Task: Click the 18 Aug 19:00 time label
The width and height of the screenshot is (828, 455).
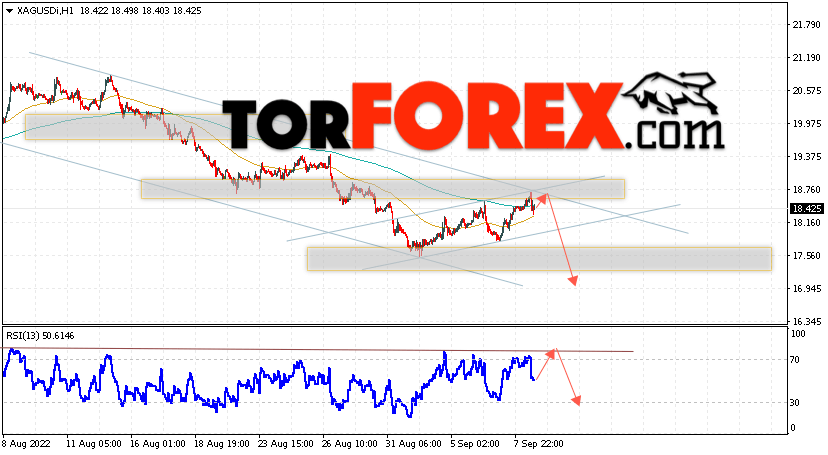Action: tap(222, 444)
